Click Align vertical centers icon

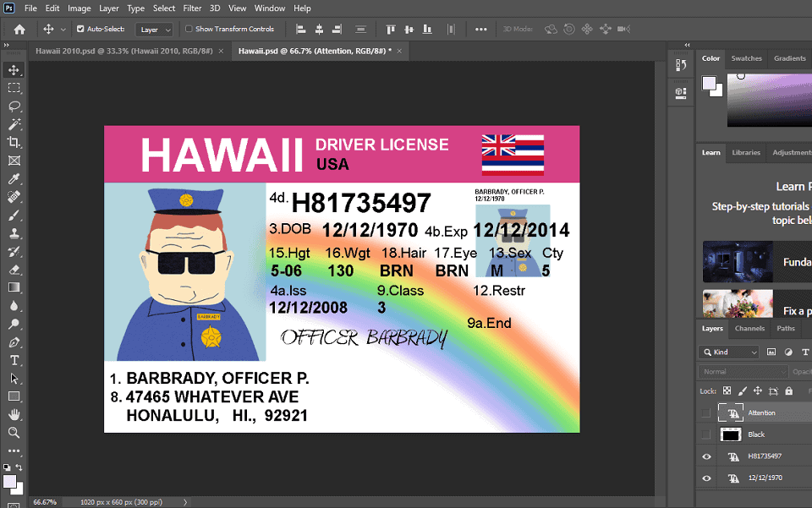[x=409, y=29]
